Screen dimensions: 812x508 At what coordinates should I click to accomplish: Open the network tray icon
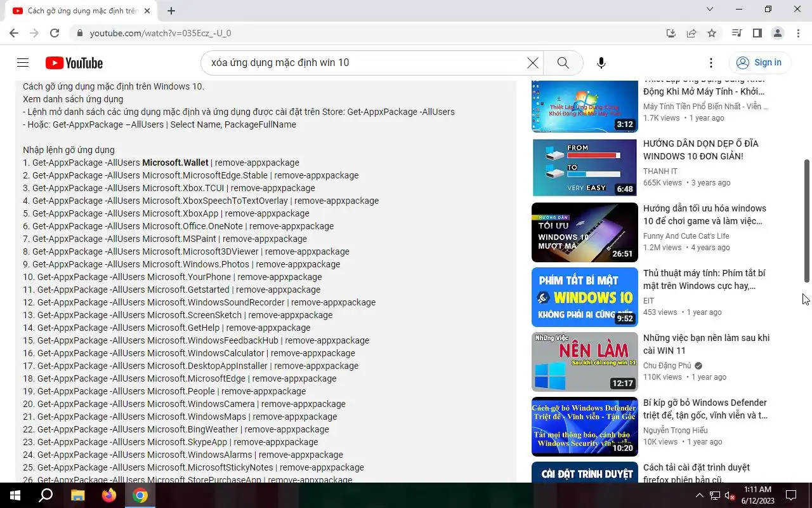click(715, 495)
